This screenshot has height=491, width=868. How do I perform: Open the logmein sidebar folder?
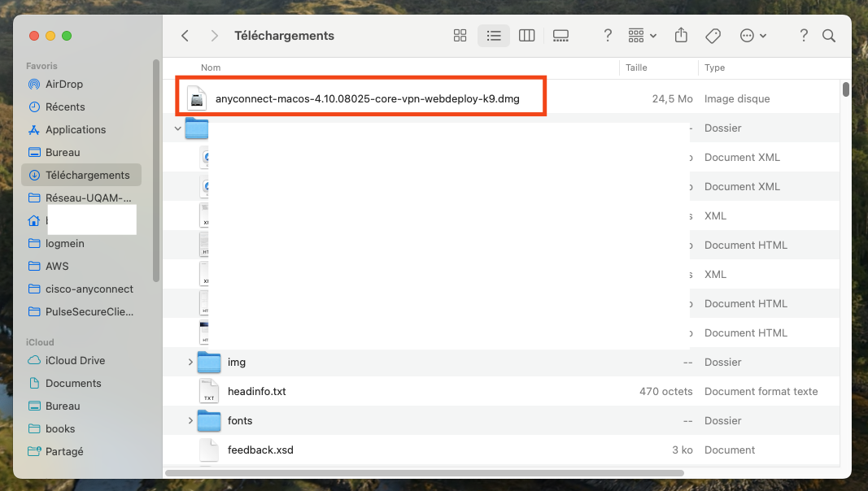point(65,243)
